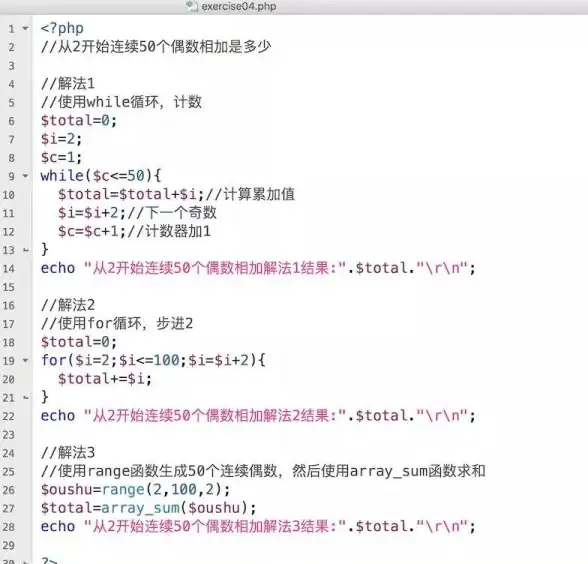
Task: Click the comment //计算累加值 on line 10
Action: pos(250,194)
